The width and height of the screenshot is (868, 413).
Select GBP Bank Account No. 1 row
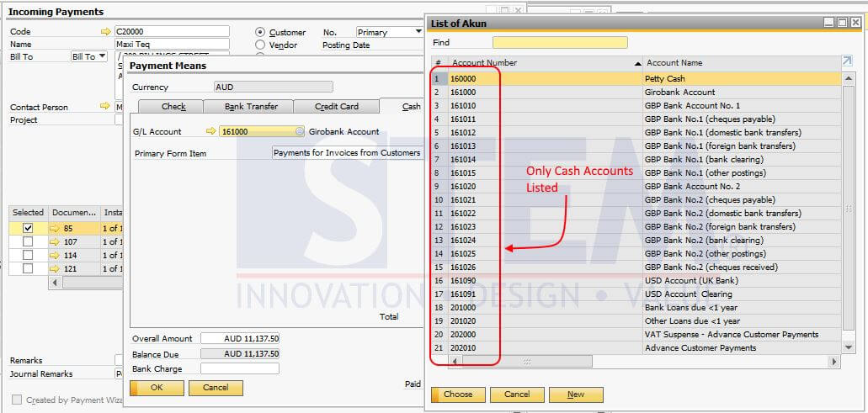click(x=636, y=106)
